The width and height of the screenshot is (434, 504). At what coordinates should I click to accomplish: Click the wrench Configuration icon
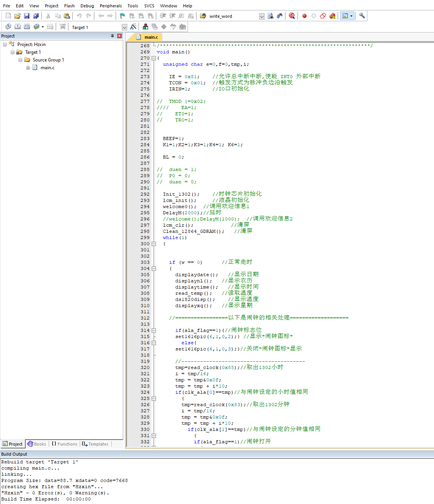click(x=362, y=16)
